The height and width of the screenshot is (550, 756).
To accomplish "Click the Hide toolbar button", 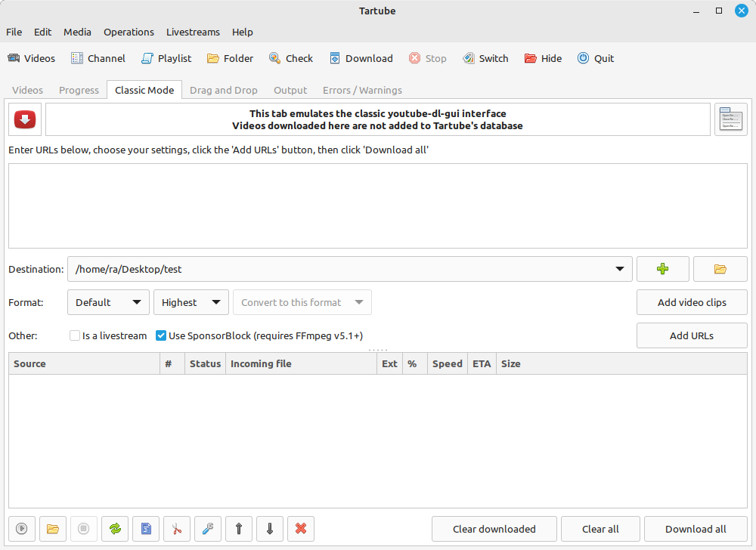I will click(543, 58).
